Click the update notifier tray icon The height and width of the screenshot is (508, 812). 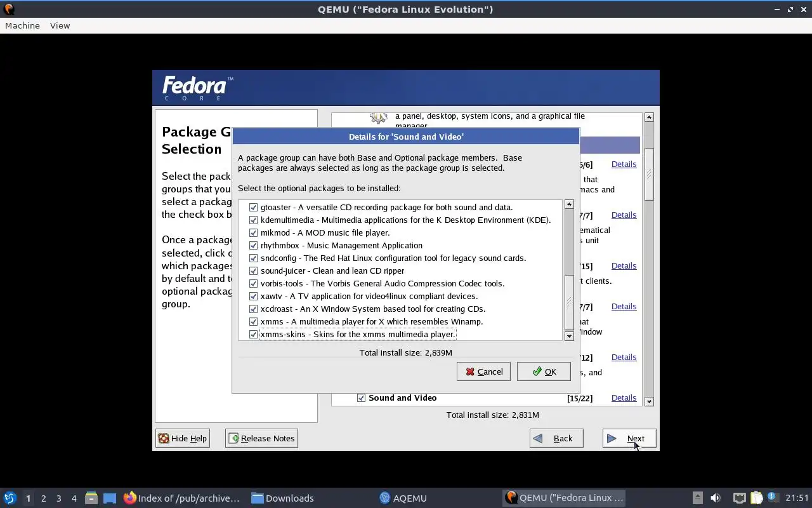click(x=772, y=497)
